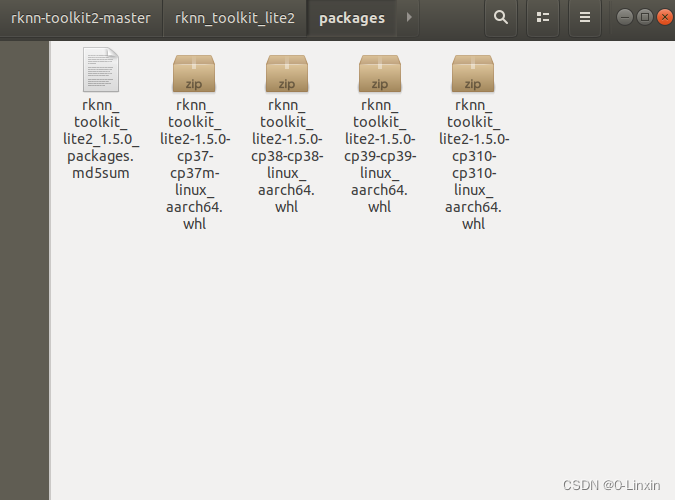Click the path bar forward arrow
This screenshot has width=675, height=500.
(409, 18)
